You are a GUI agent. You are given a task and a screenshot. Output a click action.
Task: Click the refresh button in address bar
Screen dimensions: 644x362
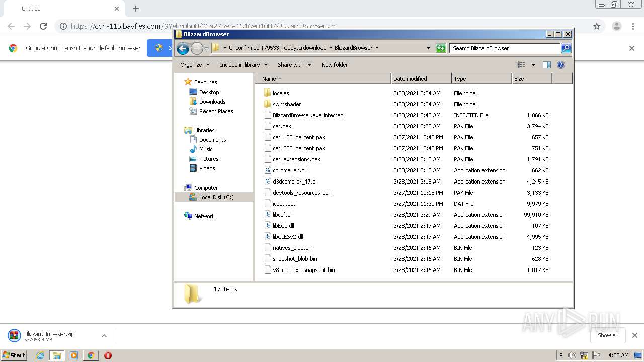441,48
